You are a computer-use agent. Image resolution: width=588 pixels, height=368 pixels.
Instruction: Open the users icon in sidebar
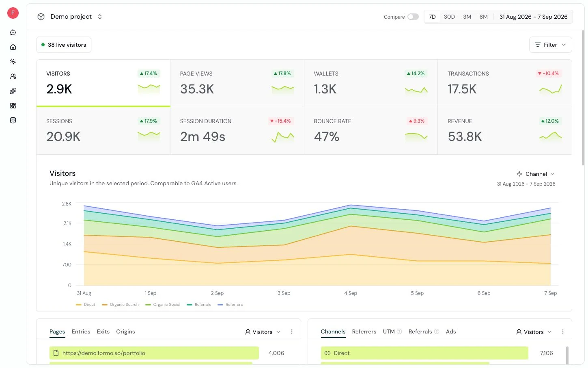[x=13, y=76]
